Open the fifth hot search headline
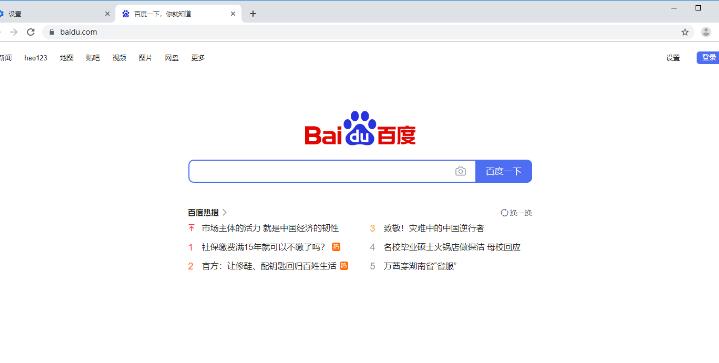Image resolution: width=719 pixels, height=363 pixels. tap(420, 266)
